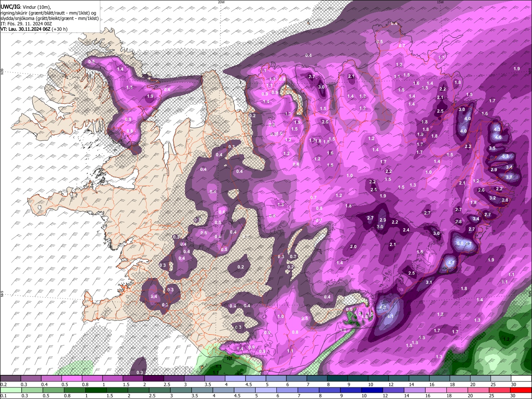
Task: Click the '4.3' precipitation value on the map
Action: (x=497, y=129)
